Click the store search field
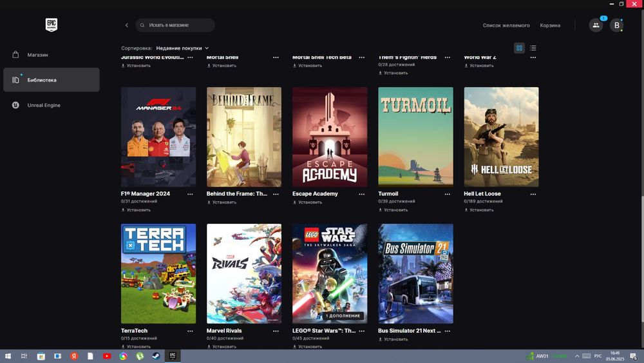Image resolution: width=644 pixels, height=363 pixels. pos(175,25)
